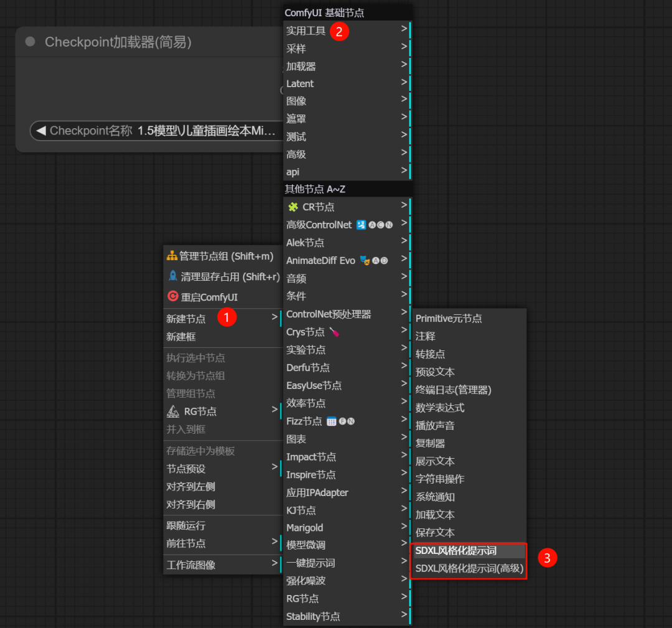Viewport: 672px width, 628px height.
Task: Click the red restart icon for 重启ComfyUI
Action: click(x=173, y=296)
